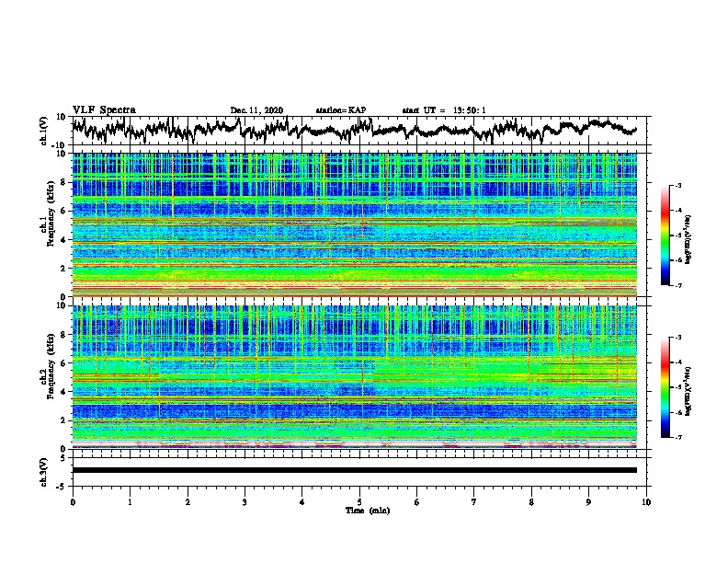Click the ch.1 PSD color scale bar
The image size is (728, 563).
click(665, 236)
